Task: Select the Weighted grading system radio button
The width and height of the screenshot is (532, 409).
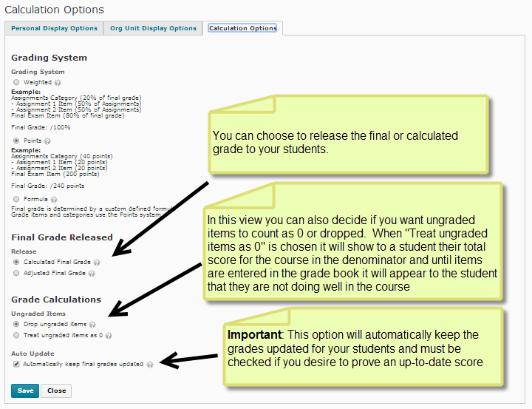Action: (16, 83)
